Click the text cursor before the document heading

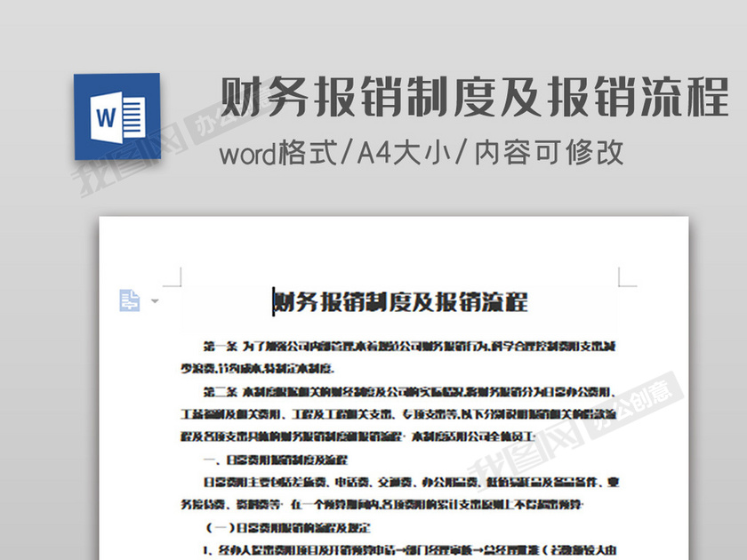click(273, 302)
